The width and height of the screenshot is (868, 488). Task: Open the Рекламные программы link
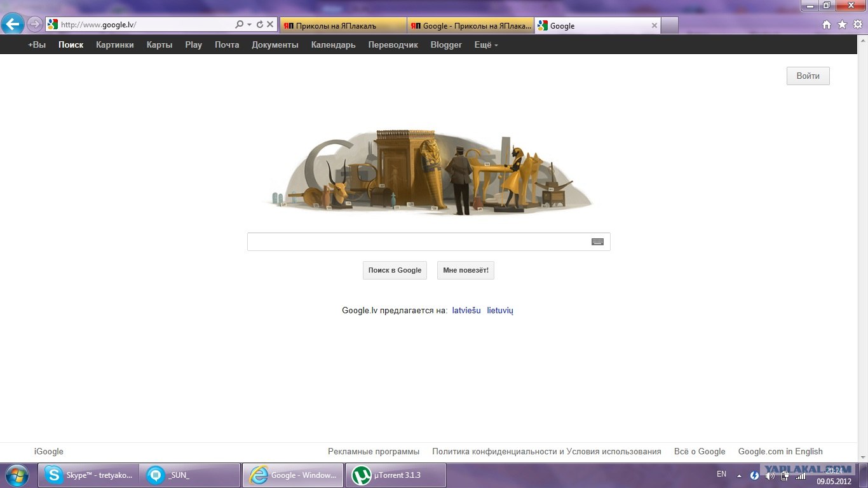(x=374, y=452)
